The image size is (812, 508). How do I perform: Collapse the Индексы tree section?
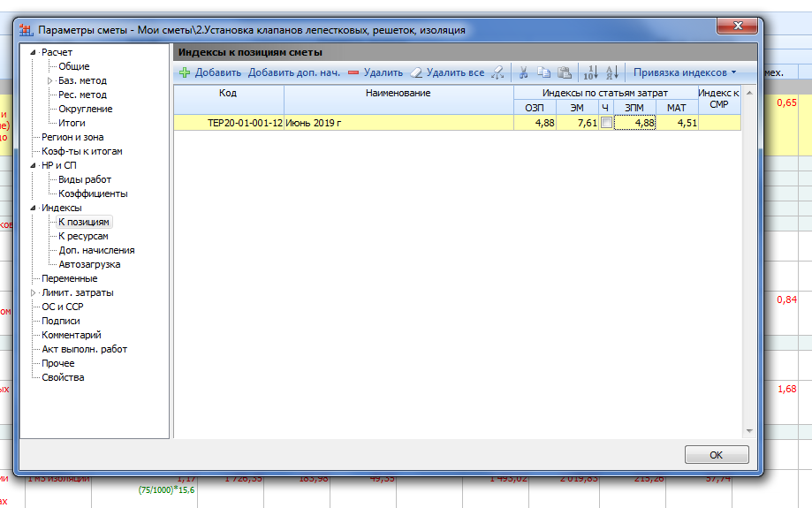click(34, 208)
